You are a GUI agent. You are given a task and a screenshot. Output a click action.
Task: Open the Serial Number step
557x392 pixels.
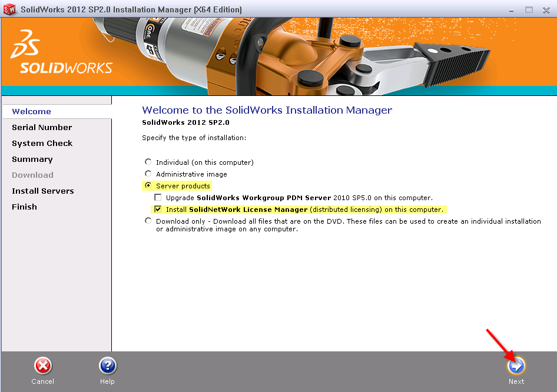coord(42,127)
